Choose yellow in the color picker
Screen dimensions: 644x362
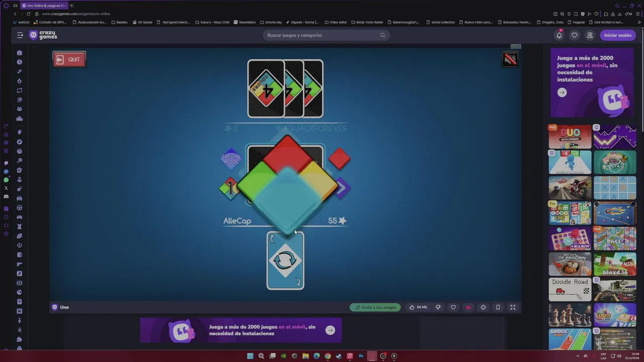(320, 183)
